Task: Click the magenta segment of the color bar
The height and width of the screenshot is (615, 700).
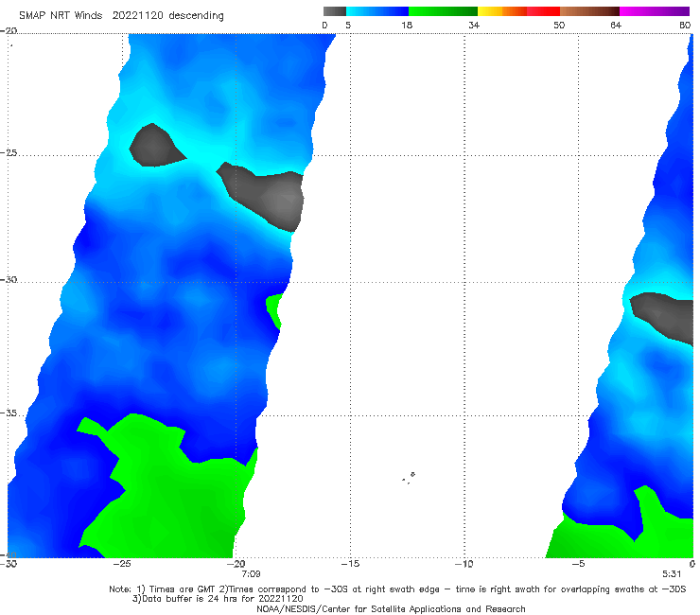Action: click(x=655, y=11)
